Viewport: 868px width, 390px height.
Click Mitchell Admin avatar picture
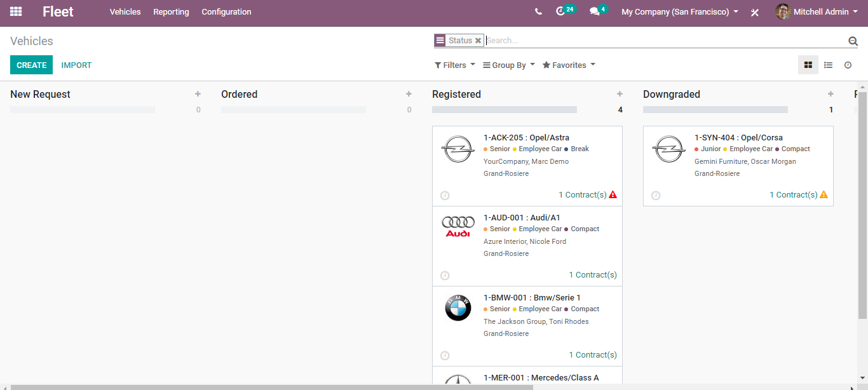[783, 11]
